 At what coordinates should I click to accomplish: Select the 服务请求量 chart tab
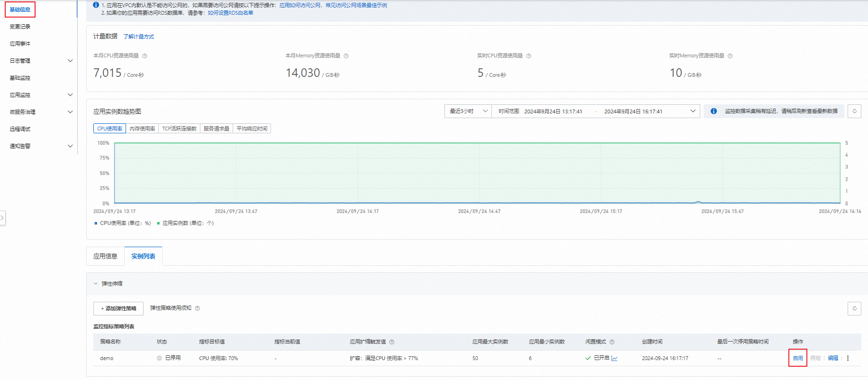(217, 129)
